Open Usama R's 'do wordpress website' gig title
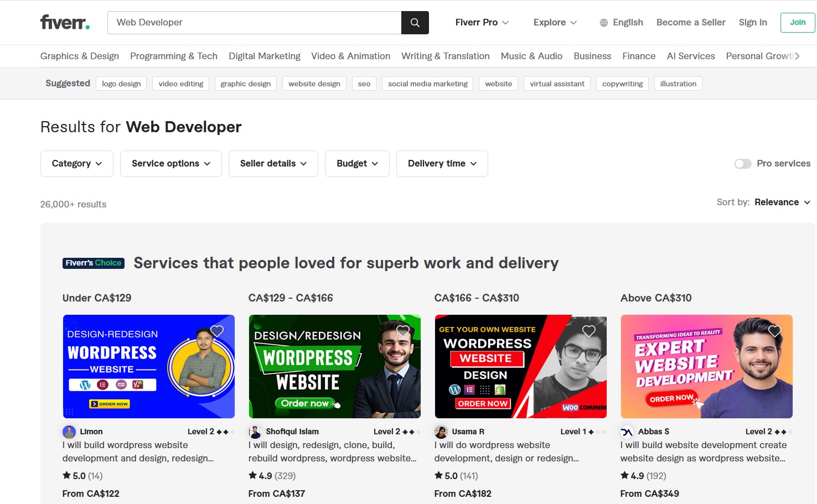 pyautogui.click(x=507, y=451)
